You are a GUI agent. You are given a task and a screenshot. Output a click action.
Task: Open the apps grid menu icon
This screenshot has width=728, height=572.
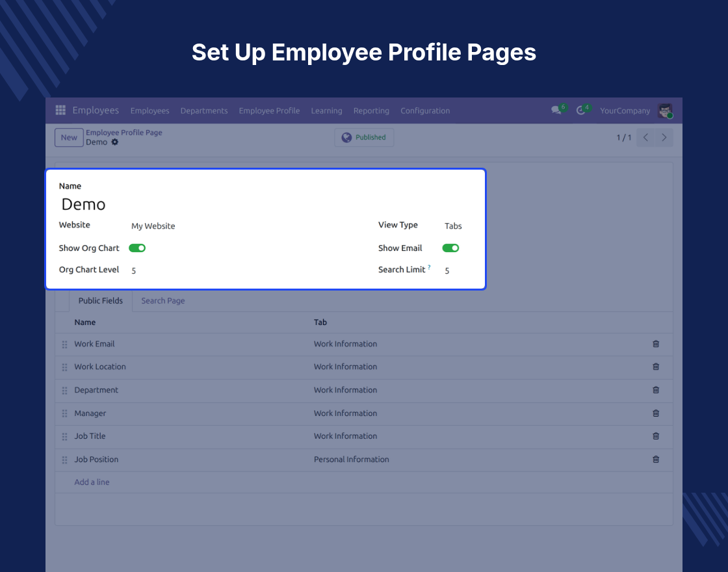[60, 110]
